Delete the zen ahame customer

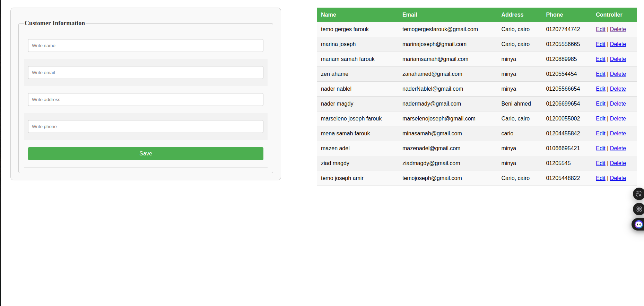point(618,74)
